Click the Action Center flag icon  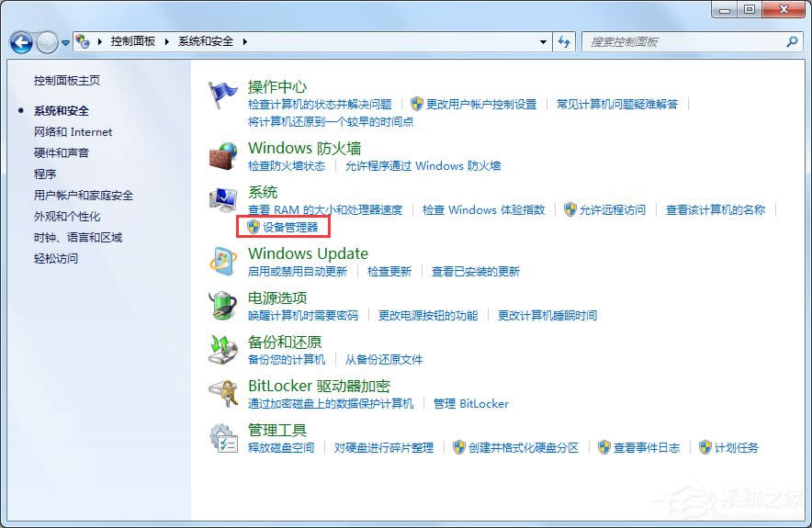(x=222, y=95)
